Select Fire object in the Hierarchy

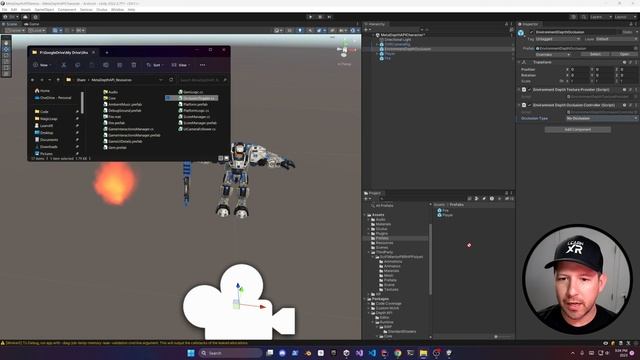coord(387,58)
